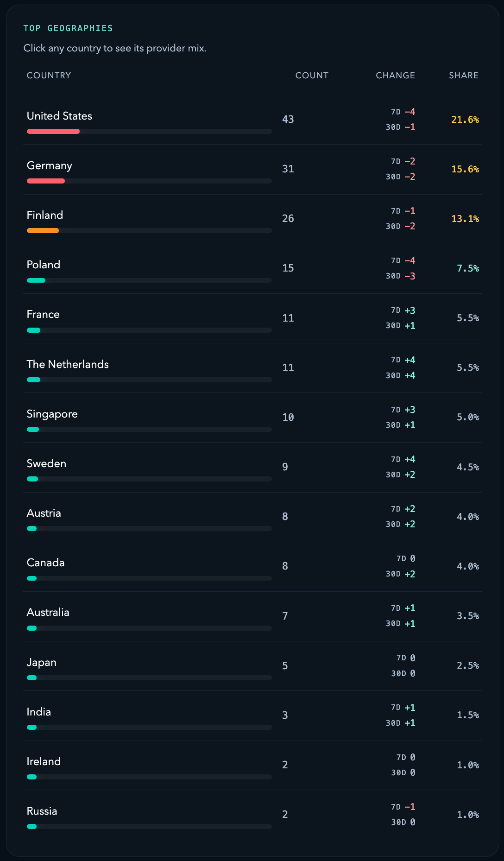The height and width of the screenshot is (861, 504).
Task: Select Sweden from the country list
Action: [x=46, y=463]
